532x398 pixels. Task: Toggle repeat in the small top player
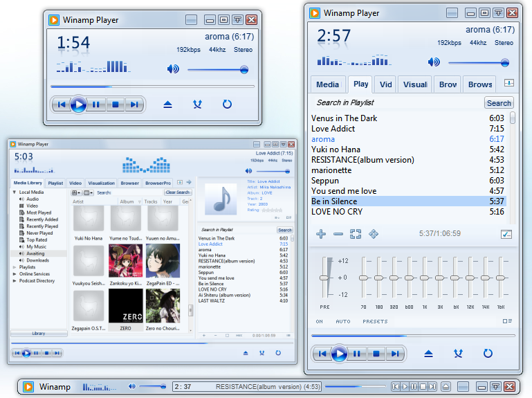pyautogui.click(x=227, y=105)
